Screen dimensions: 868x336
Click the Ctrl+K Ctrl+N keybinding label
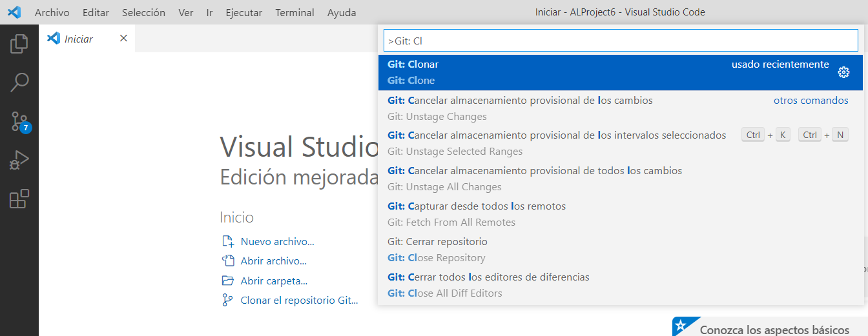(795, 135)
